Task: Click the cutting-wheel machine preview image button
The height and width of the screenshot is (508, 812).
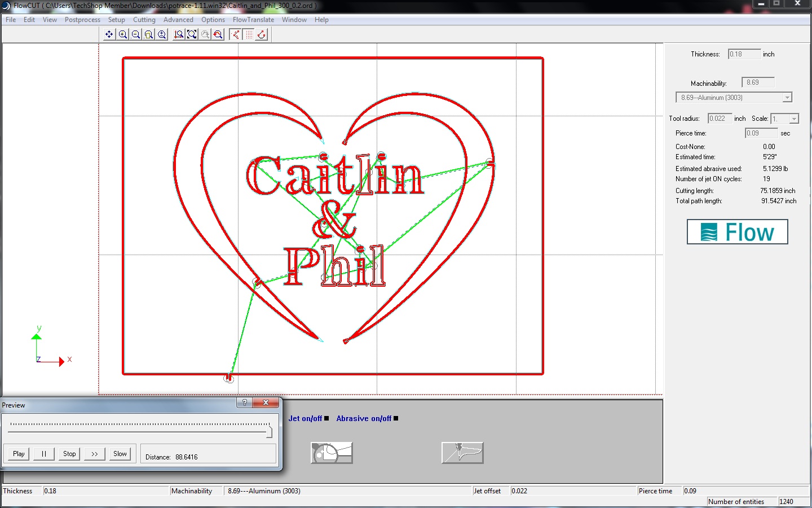Action: pos(332,453)
